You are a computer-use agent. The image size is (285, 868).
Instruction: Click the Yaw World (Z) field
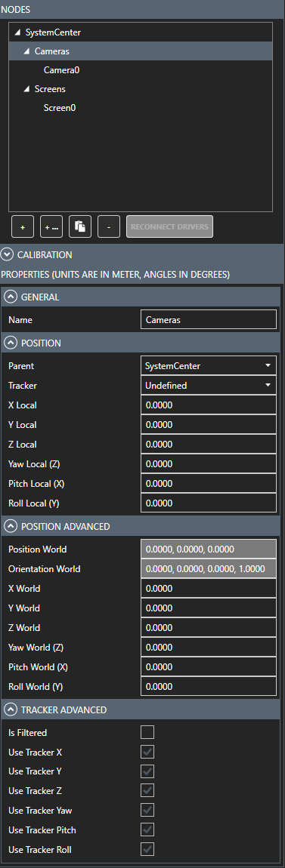(209, 647)
